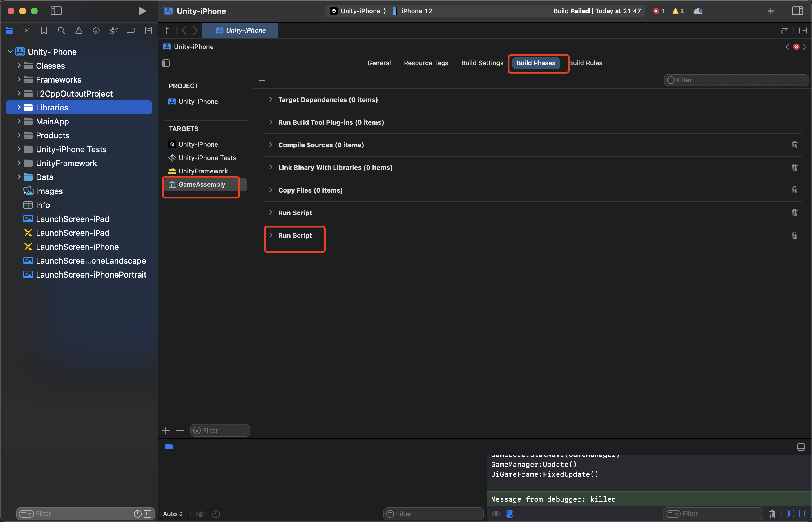The image size is (812, 522).
Task: Select the UnityFramework target
Action: 203,171
